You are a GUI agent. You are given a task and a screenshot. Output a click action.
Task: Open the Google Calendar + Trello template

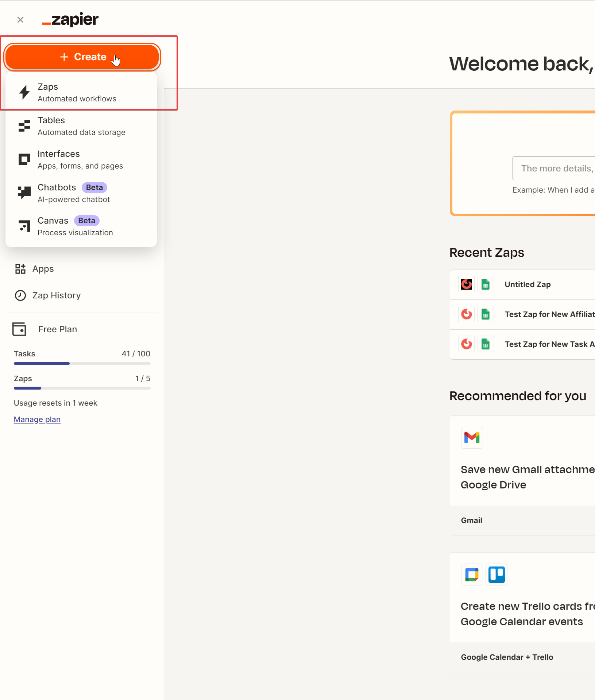click(507, 657)
